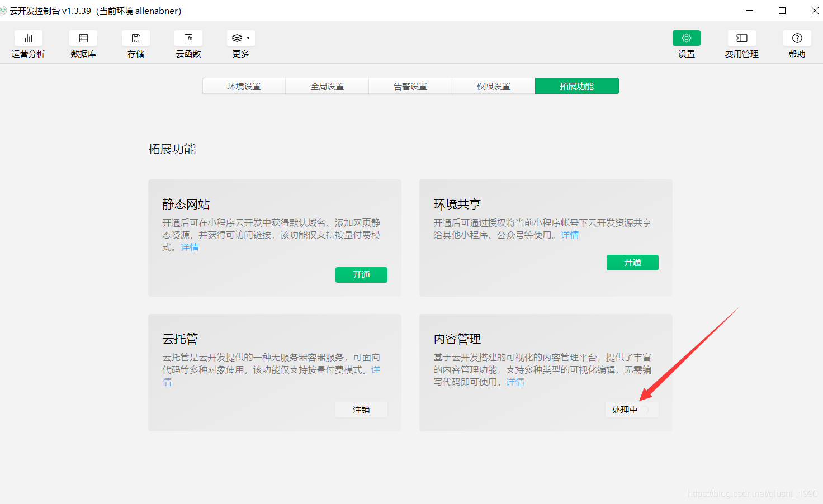The height and width of the screenshot is (504, 823).
Task: Click the green 设置 gear icon
Action: click(x=687, y=38)
